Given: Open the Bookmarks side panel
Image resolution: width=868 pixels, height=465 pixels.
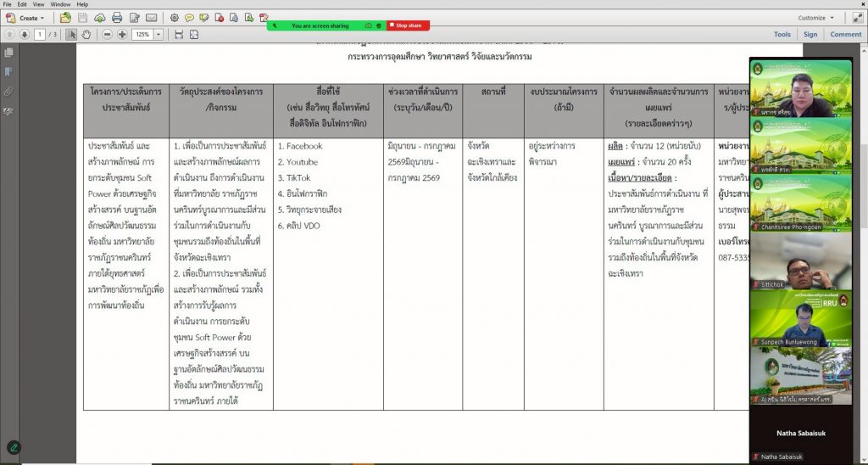Looking at the screenshot, I should click(x=9, y=72).
